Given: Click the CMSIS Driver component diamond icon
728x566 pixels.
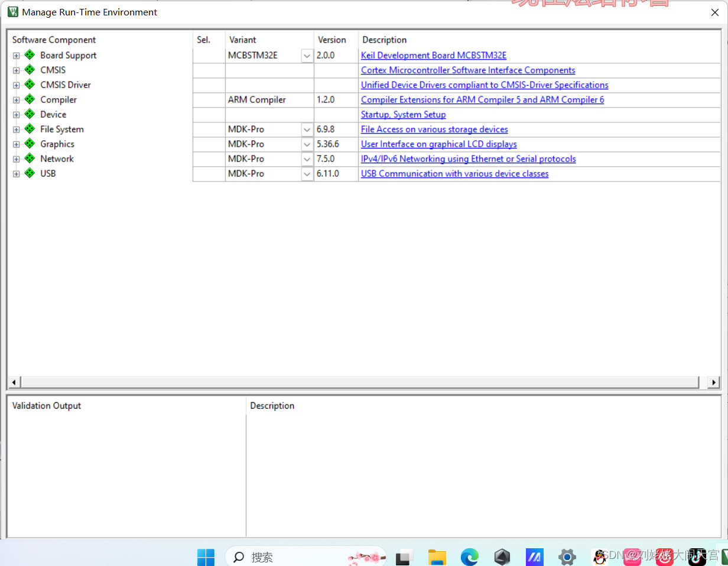Looking at the screenshot, I should [x=30, y=85].
